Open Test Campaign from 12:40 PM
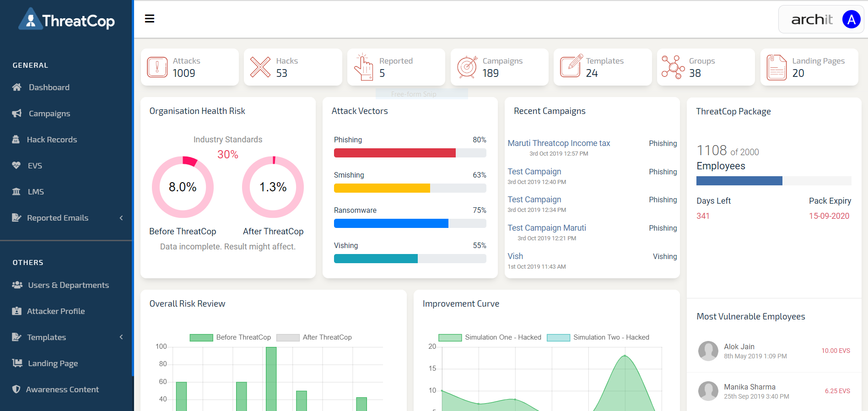This screenshot has width=868, height=411. (534, 172)
